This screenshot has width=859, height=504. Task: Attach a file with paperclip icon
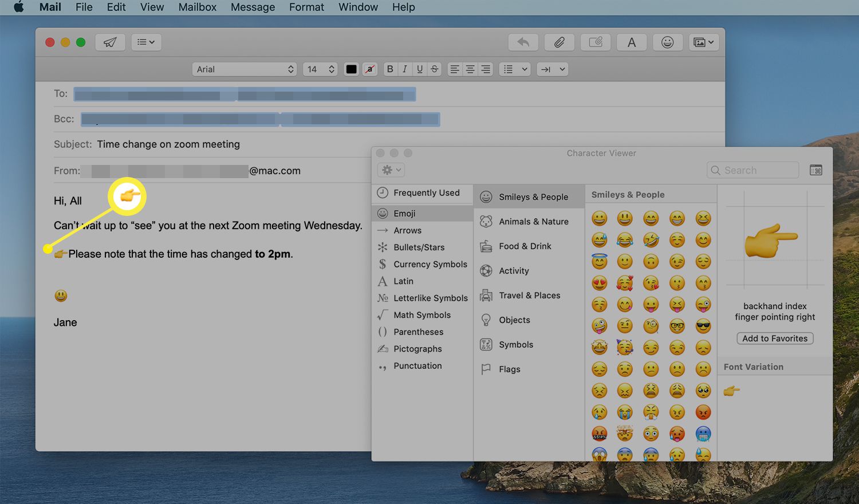[559, 42]
